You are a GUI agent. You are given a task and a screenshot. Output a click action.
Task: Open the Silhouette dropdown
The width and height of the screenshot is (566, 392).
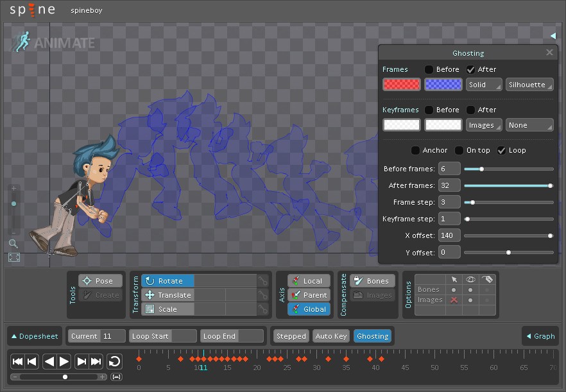(x=529, y=85)
